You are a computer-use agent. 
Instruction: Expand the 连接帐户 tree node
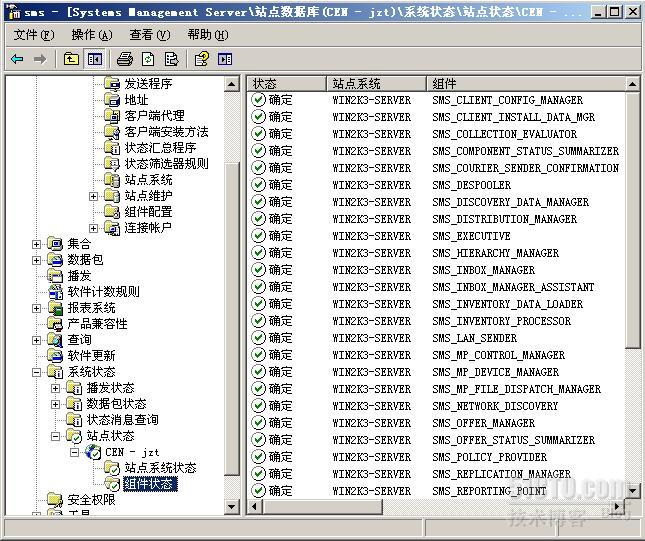click(x=93, y=228)
